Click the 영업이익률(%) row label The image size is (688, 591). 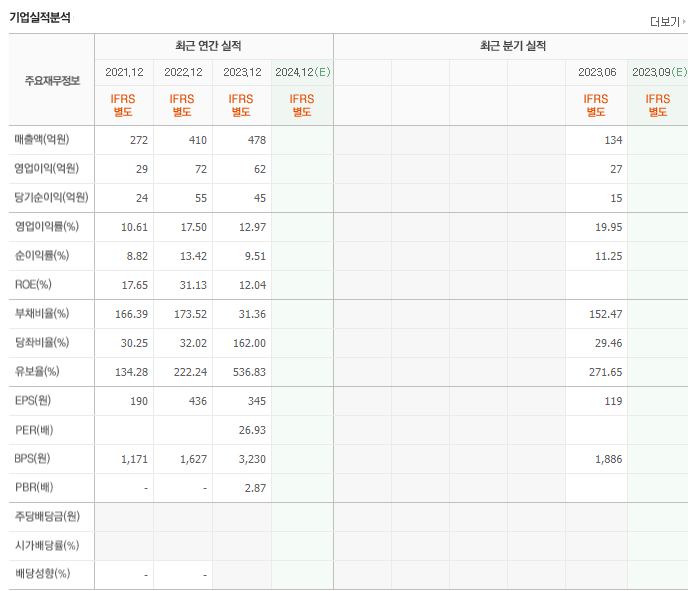pyautogui.click(x=47, y=226)
